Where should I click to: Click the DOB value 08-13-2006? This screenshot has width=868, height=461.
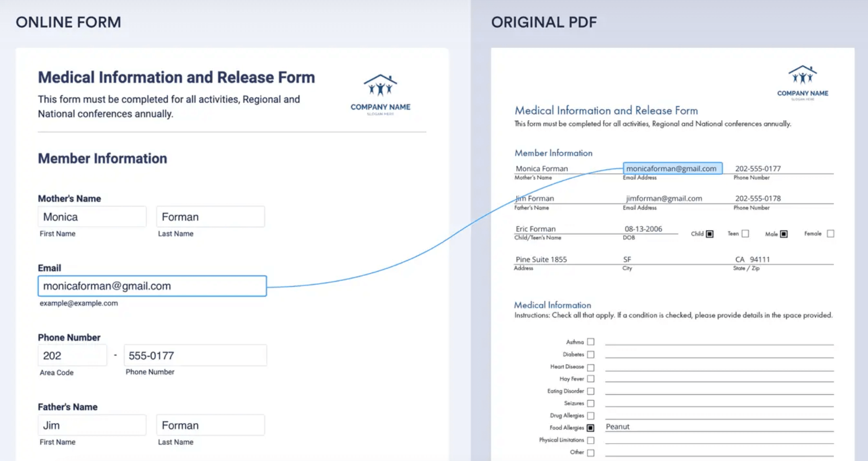pos(643,229)
